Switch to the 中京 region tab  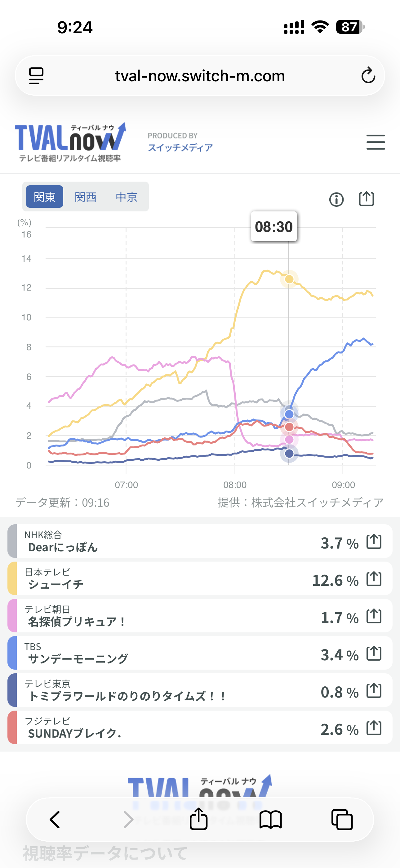click(127, 197)
